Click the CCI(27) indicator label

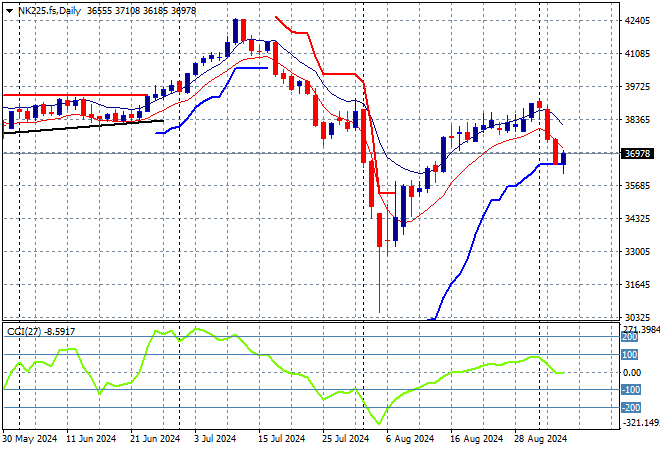click(x=24, y=332)
